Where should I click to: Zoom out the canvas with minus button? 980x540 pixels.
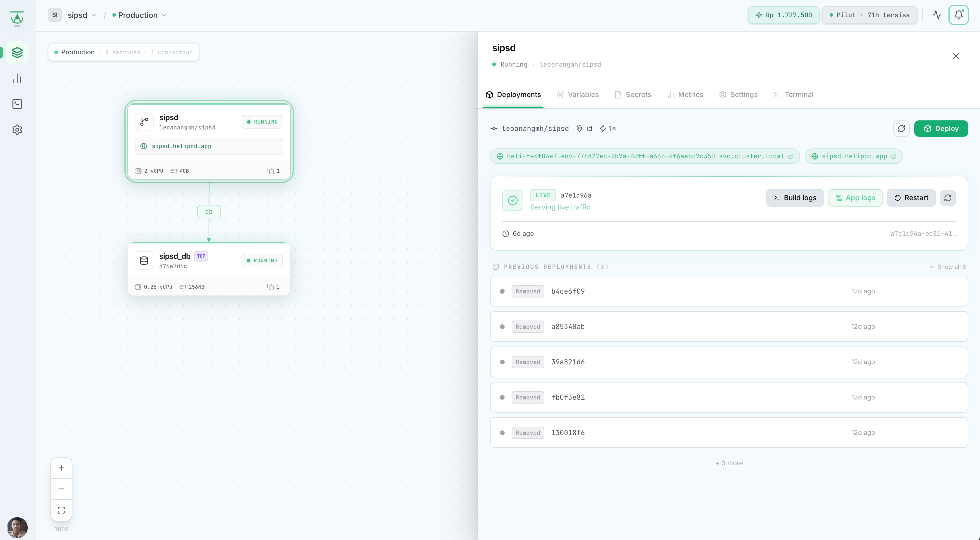coord(61,489)
